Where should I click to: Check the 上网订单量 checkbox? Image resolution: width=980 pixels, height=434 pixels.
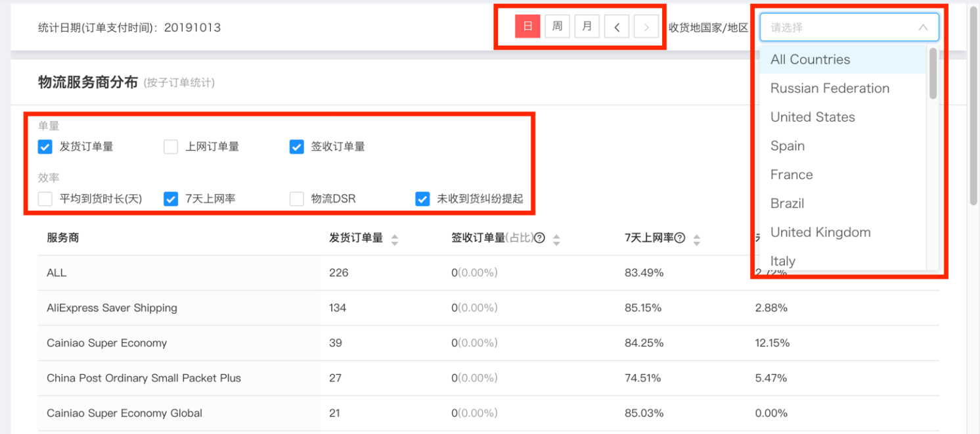tap(171, 147)
